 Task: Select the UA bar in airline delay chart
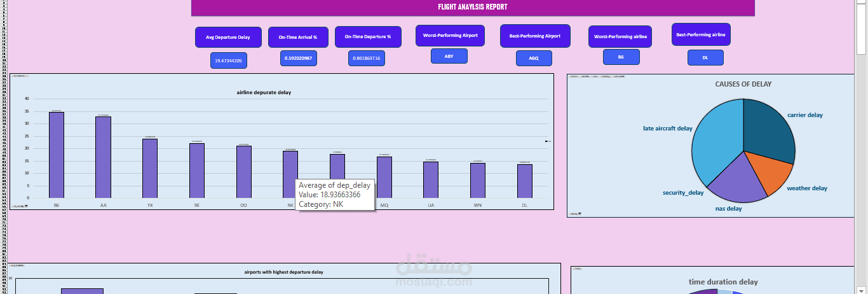(x=431, y=179)
